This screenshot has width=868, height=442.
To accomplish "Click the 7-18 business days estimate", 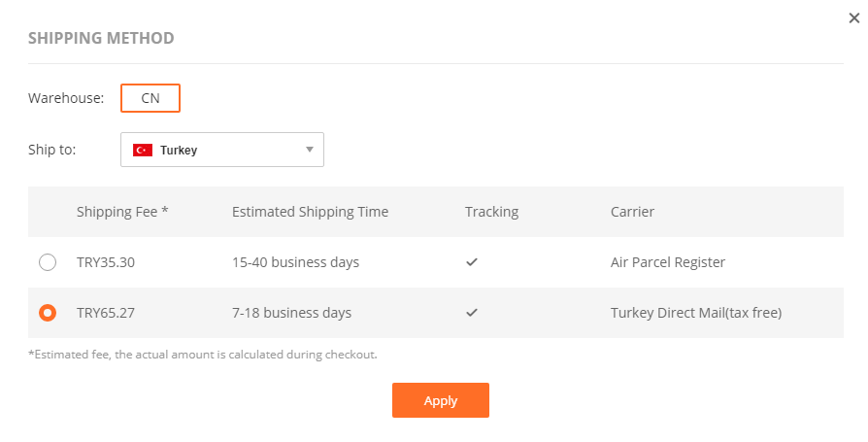I will tap(291, 313).
